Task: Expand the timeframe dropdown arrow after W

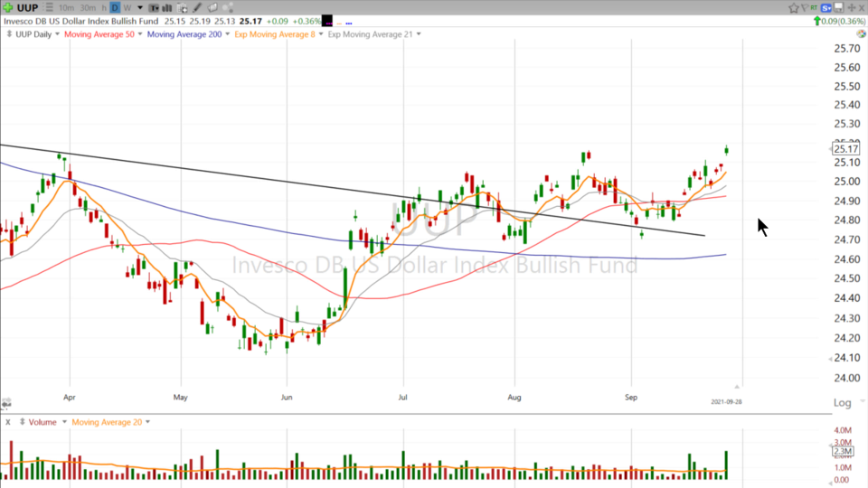Action: click(140, 8)
